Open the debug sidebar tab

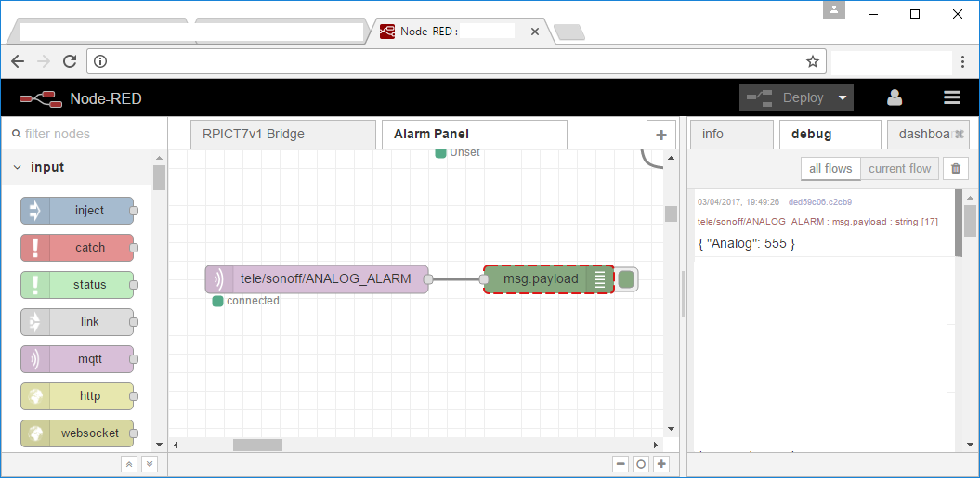[830, 134]
